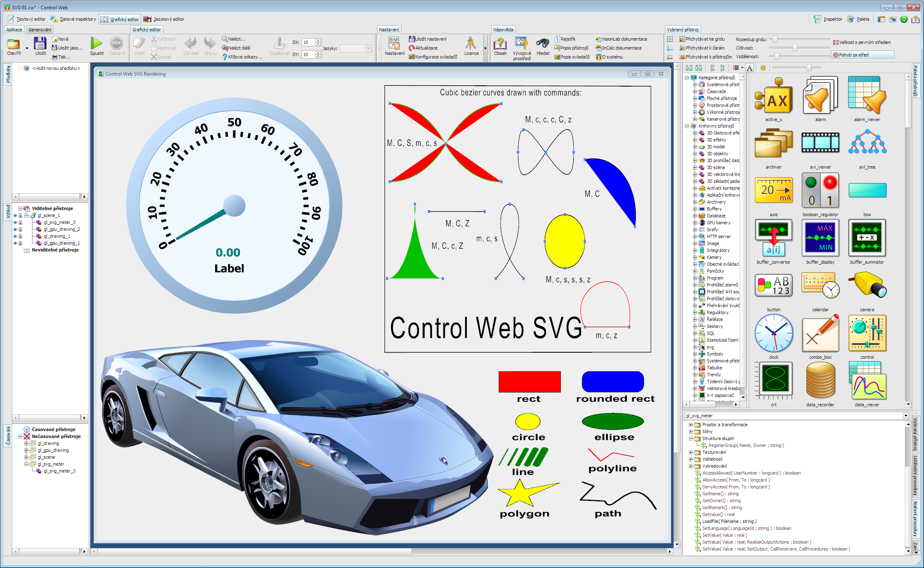Click the Citlivost slider handle
Viewport: 924px width, 568px height.
pos(794,48)
